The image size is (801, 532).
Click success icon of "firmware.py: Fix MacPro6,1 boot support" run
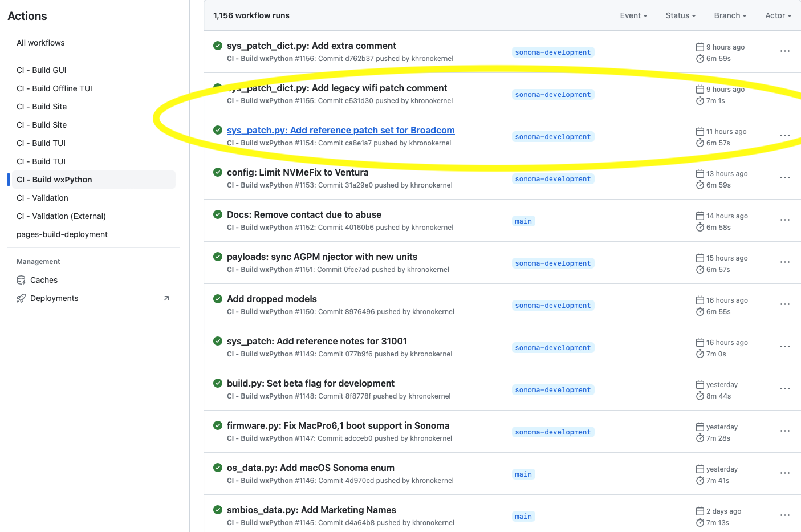tap(218, 425)
